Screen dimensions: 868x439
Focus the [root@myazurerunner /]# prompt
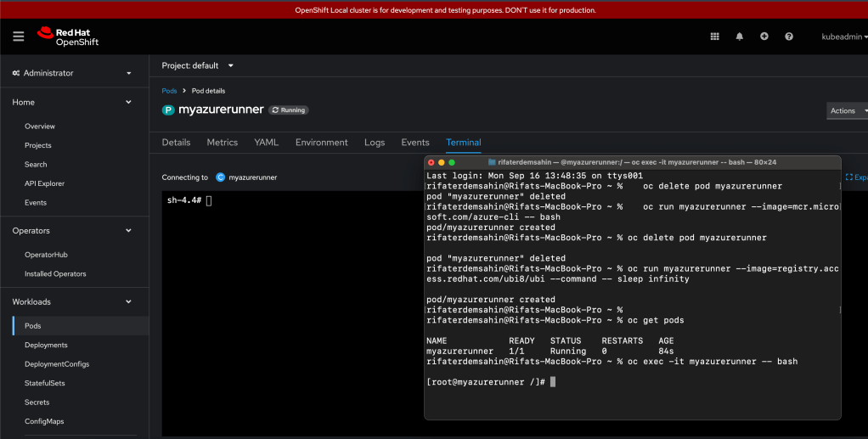(x=486, y=382)
